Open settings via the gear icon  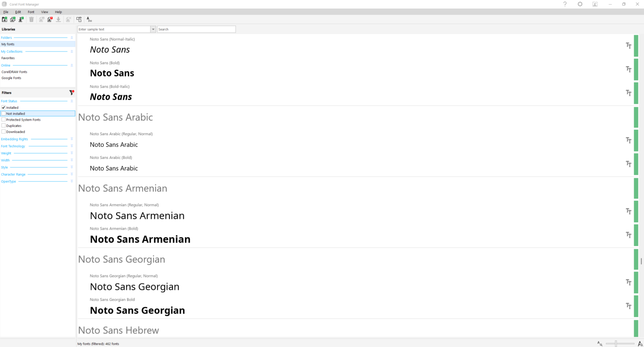coord(580,4)
